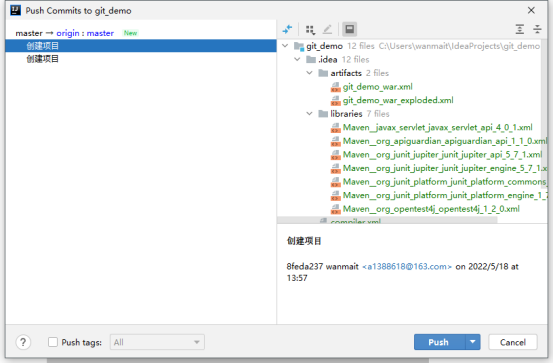Click the origin remote link
554x363 pixels.
pyautogui.click(x=68, y=33)
